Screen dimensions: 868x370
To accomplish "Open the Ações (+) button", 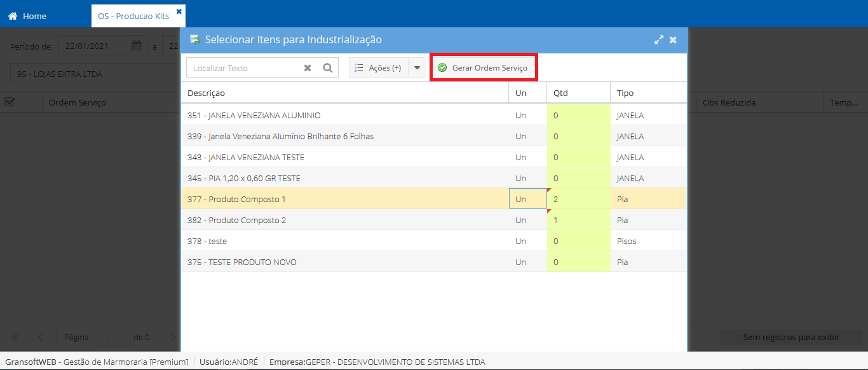I will tap(379, 68).
